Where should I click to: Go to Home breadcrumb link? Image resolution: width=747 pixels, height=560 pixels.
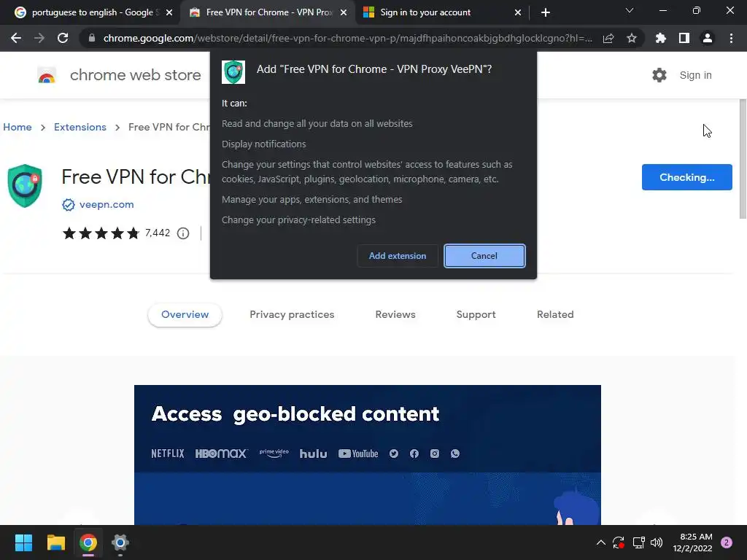(18, 127)
